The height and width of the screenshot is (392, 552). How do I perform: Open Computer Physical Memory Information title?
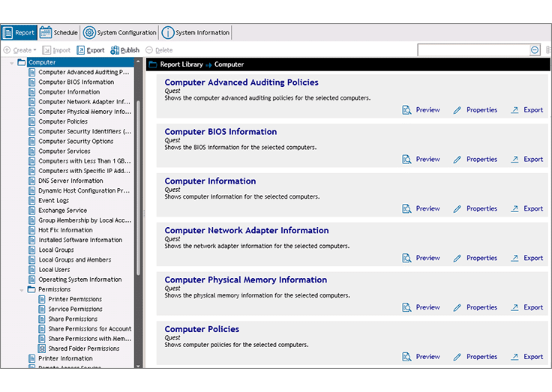tap(246, 280)
